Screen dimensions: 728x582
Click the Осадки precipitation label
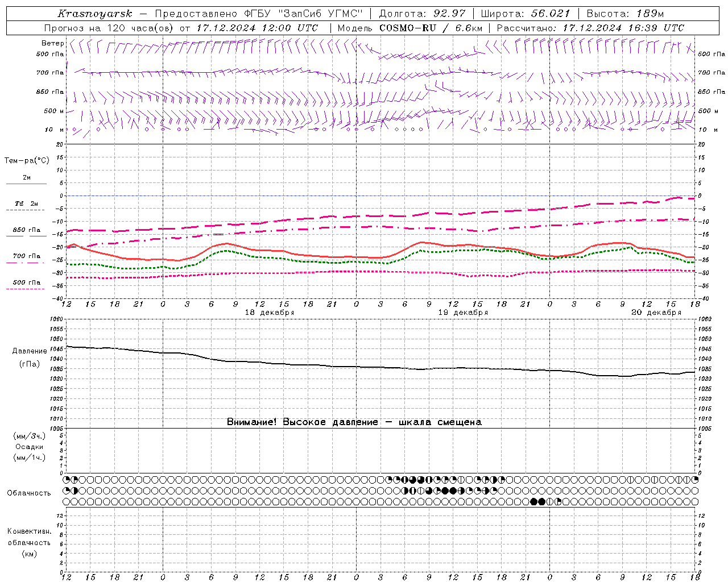point(29,447)
